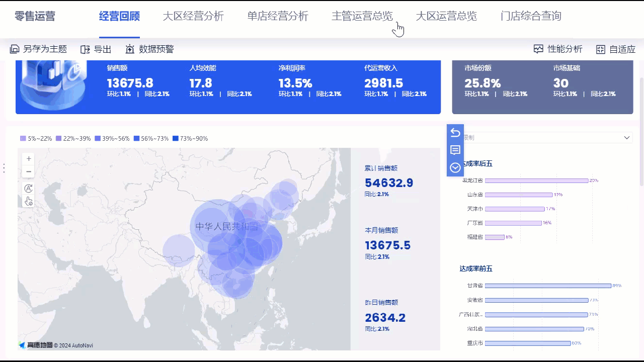This screenshot has height=362, width=644.
Task: Toggle the 56%~73% legend swatch
Action: (136, 139)
